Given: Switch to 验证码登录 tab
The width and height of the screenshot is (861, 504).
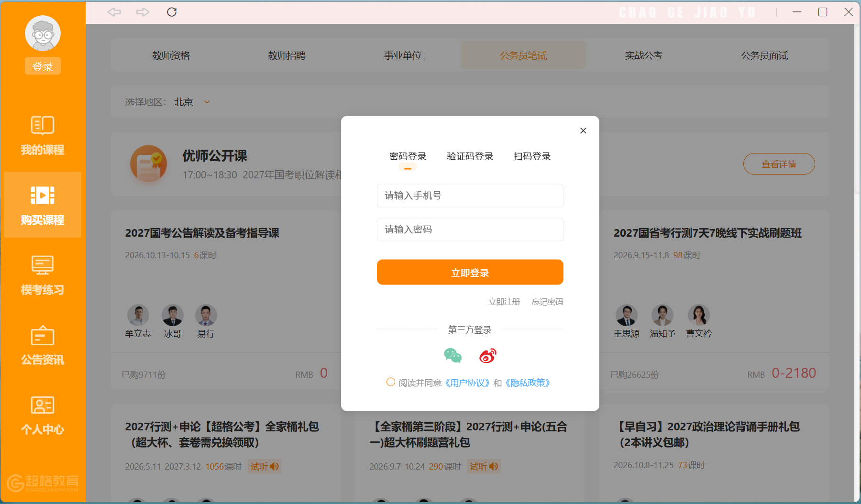Looking at the screenshot, I should (470, 156).
